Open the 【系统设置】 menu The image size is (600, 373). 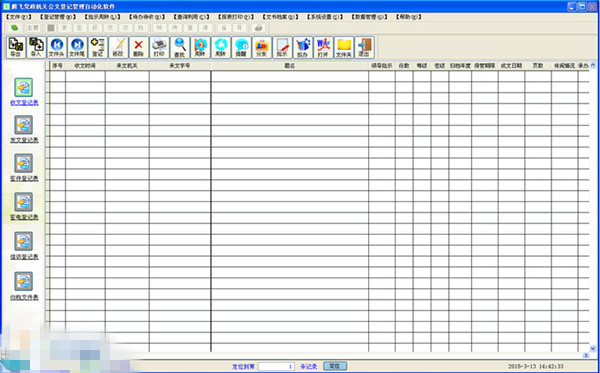(x=325, y=17)
